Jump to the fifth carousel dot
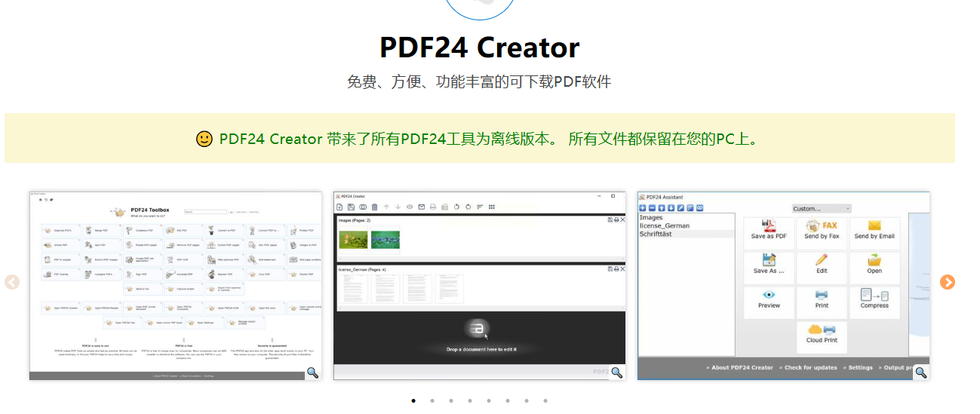This screenshot has width=980, height=414. 489,401
